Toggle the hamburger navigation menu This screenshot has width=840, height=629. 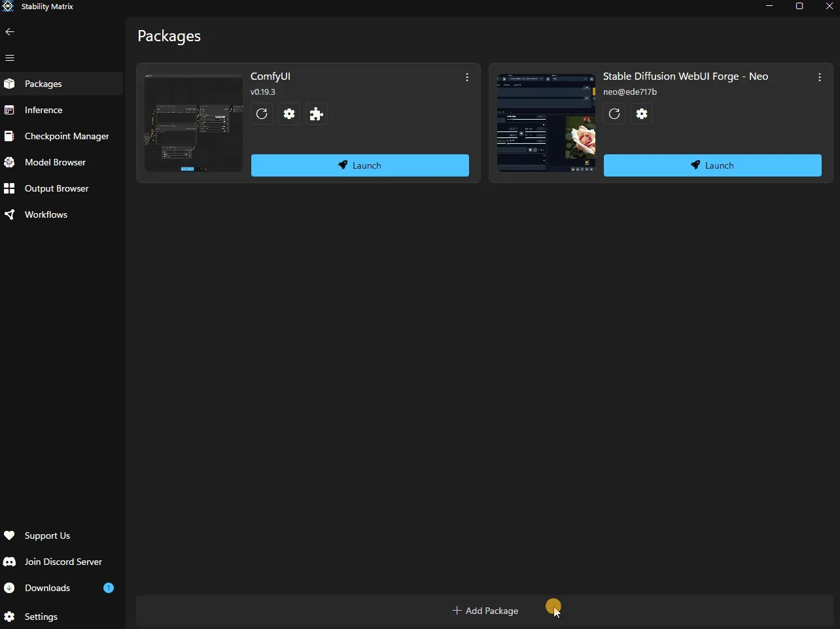10,58
